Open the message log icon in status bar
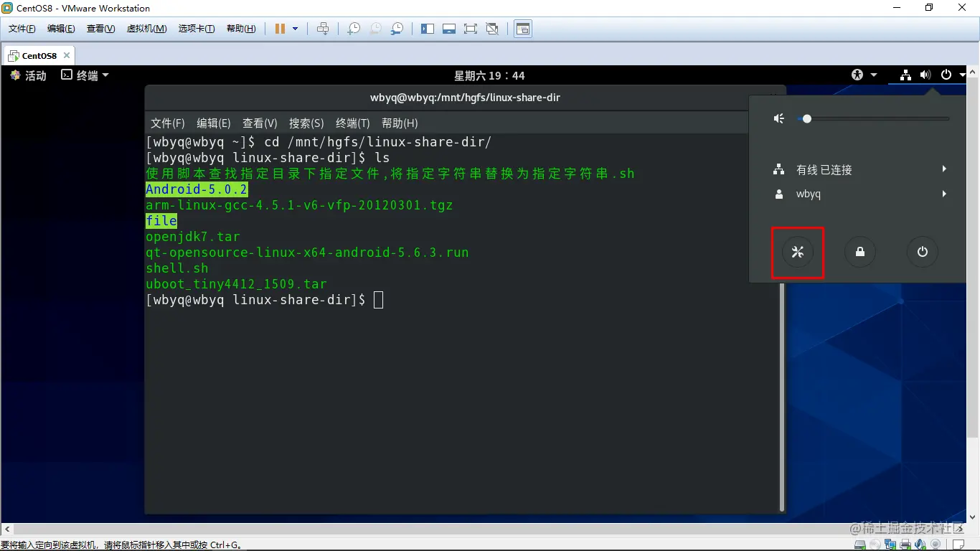The height and width of the screenshot is (551, 980). pyautogui.click(x=958, y=545)
